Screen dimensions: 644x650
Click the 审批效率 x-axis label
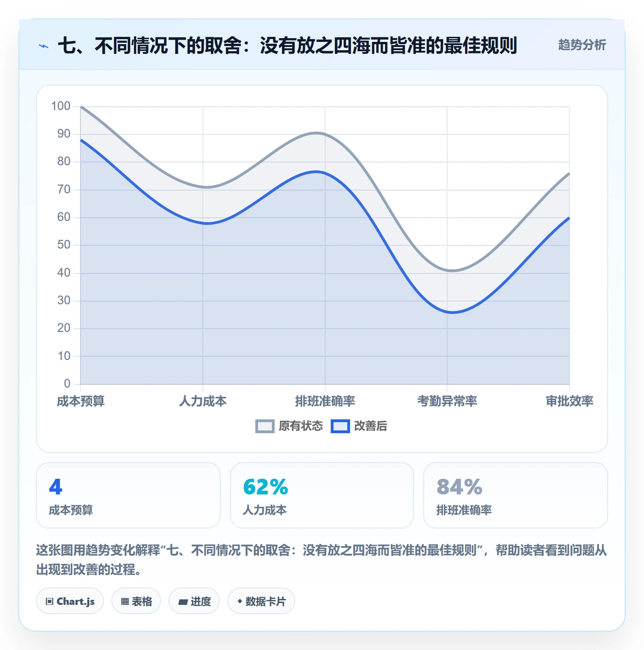[x=569, y=401]
